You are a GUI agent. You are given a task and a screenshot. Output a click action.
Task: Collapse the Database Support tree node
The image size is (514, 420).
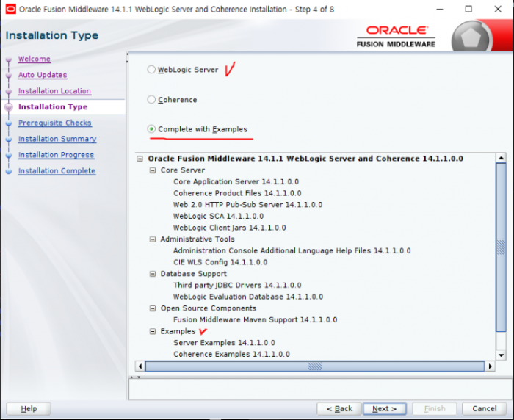click(153, 274)
